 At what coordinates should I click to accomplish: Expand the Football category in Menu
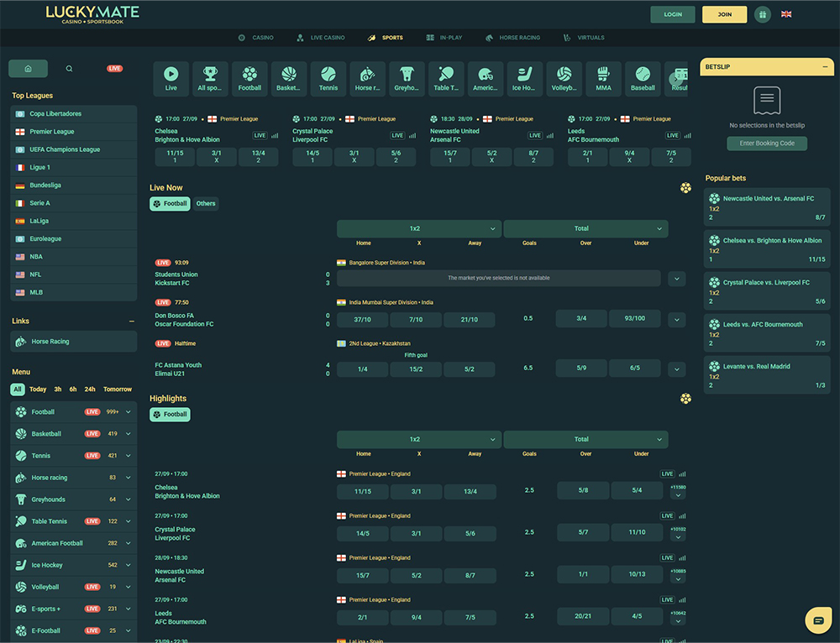point(128,412)
